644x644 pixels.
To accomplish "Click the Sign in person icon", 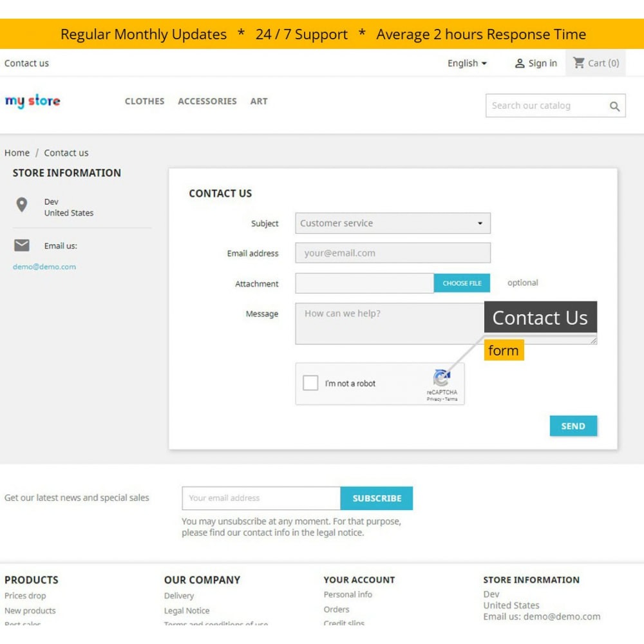I will click(x=520, y=63).
